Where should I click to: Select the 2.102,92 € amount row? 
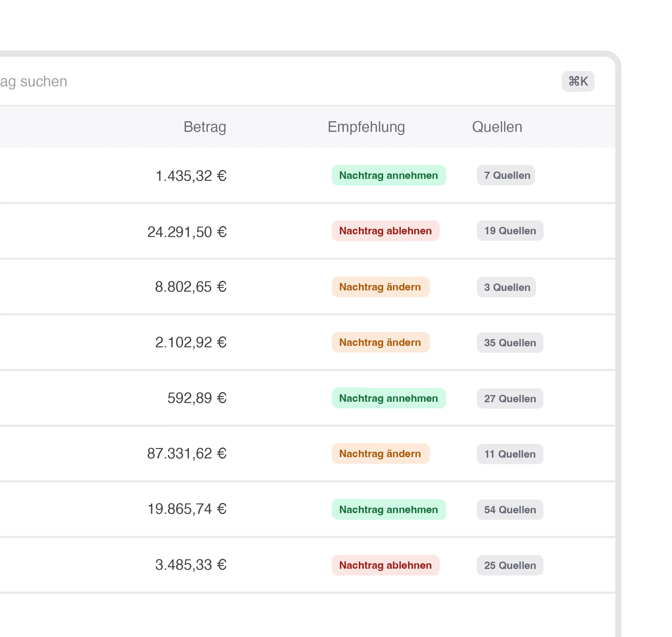pos(191,342)
